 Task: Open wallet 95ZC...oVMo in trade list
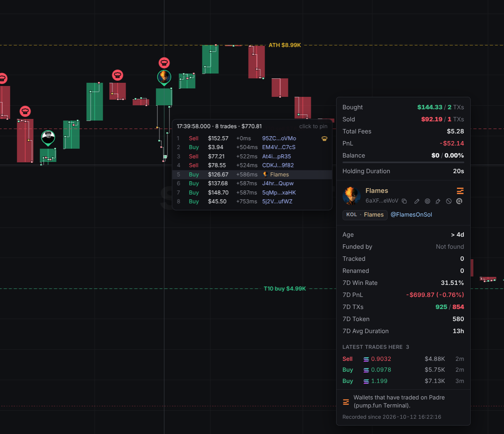pyautogui.click(x=279, y=138)
